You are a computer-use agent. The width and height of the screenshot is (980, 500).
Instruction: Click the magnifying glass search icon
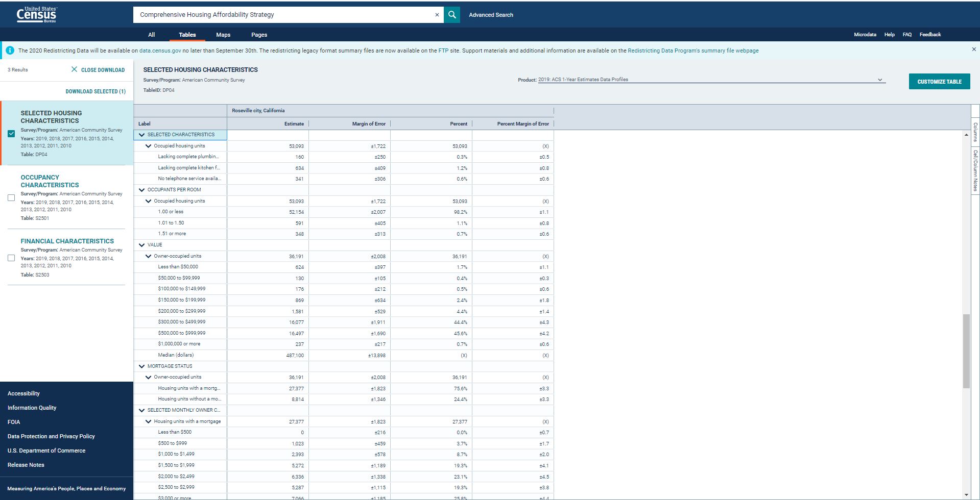[x=452, y=15]
